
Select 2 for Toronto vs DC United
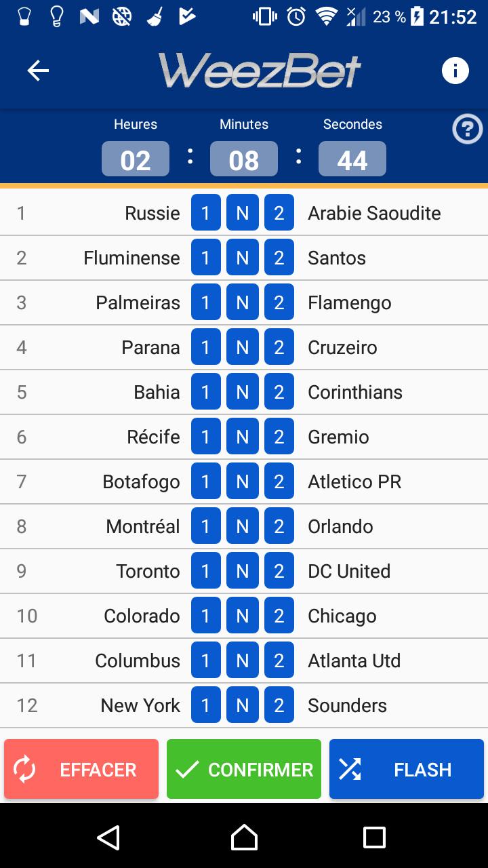click(279, 571)
